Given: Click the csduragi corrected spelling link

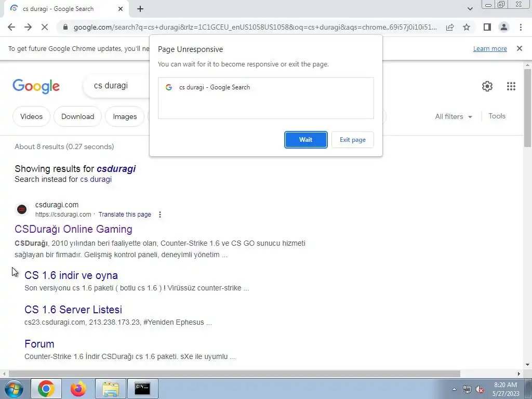Looking at the screenshot, I should [x=116, y=169].
